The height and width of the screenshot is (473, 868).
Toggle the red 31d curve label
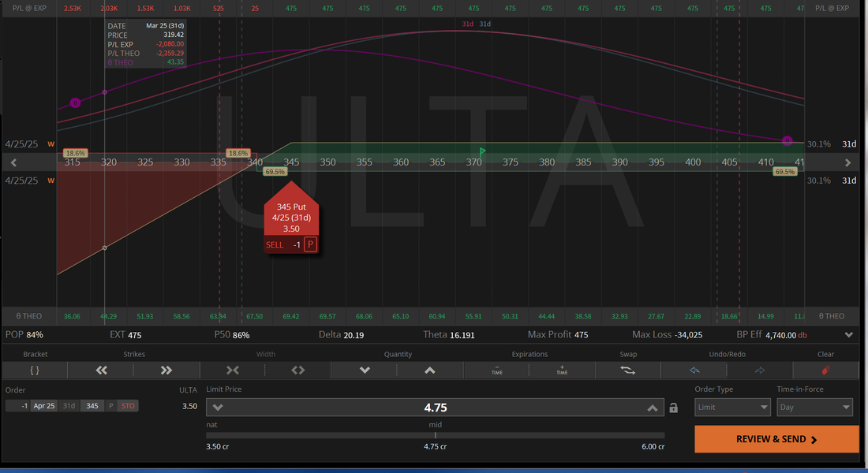pyautogui.click(x=468, y=24)
